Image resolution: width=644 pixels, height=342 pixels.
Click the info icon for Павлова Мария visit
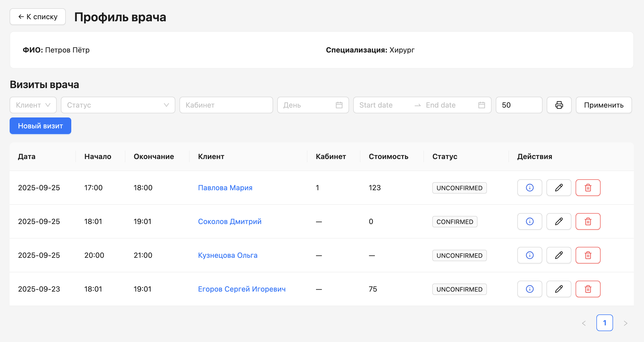[x=530, y=188]
